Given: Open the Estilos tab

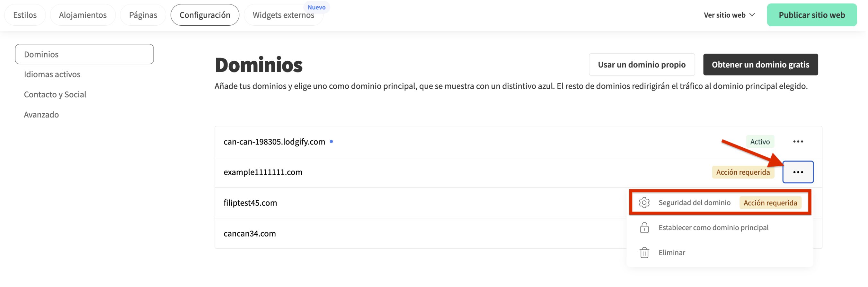Looking at the screenshot, I should click(25, 15).
